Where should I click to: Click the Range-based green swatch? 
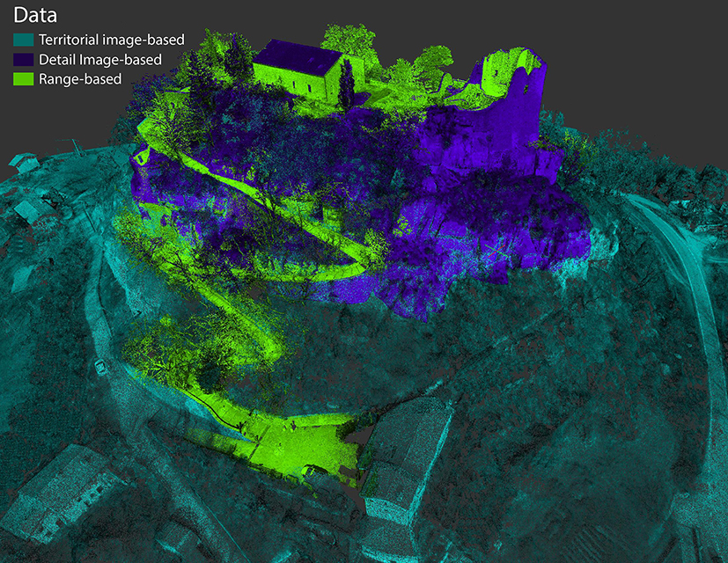click(23, 79)
